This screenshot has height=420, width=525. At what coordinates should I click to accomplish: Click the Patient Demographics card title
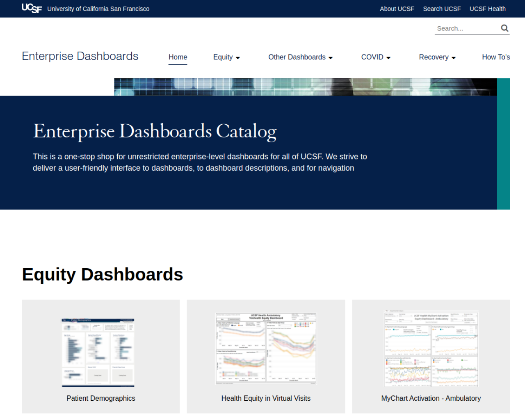click(101, 398)
